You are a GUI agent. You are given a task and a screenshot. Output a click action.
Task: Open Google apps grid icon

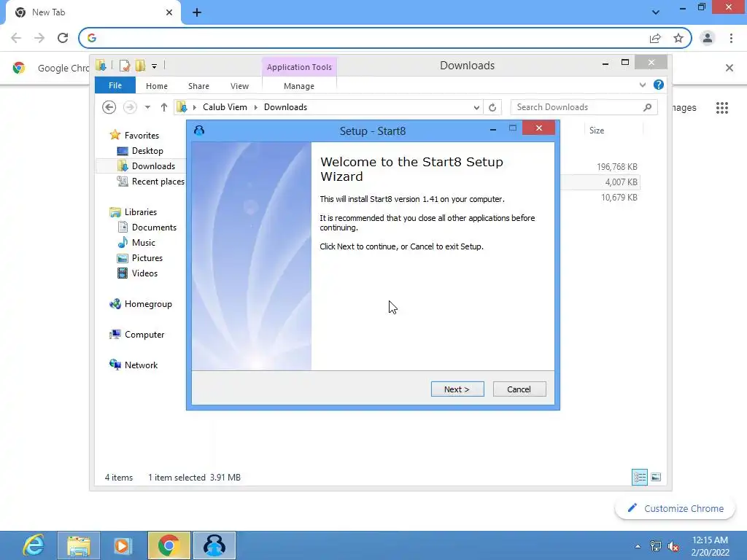[x=722, y=108]
